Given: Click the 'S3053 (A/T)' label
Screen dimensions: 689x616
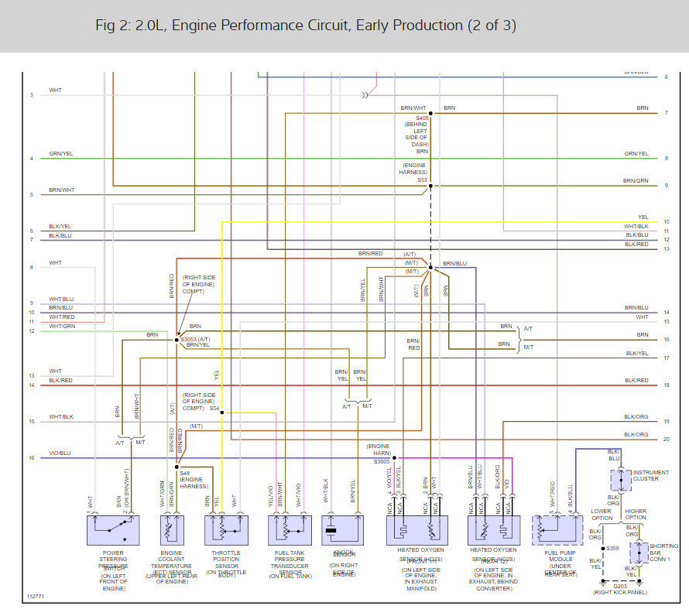Looking at the screenshot, I should [196, 339].
